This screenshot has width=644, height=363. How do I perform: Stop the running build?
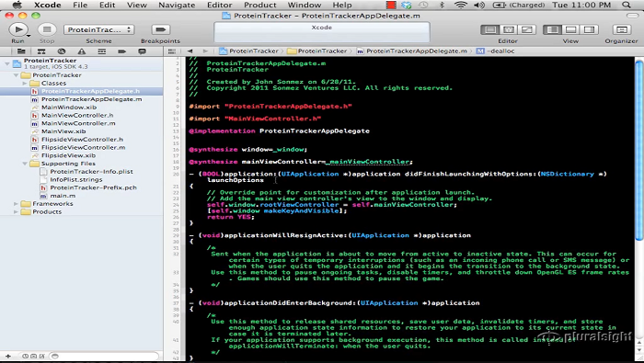[x=47, y=29]
